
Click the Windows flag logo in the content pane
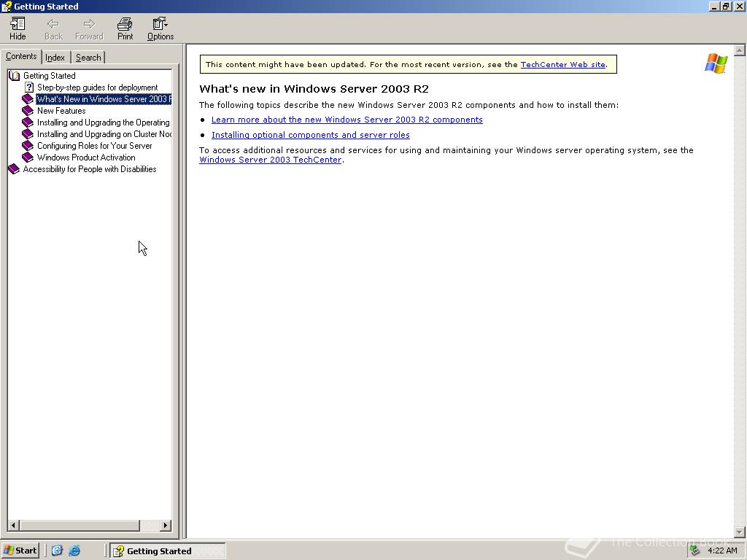coord(716,63)
